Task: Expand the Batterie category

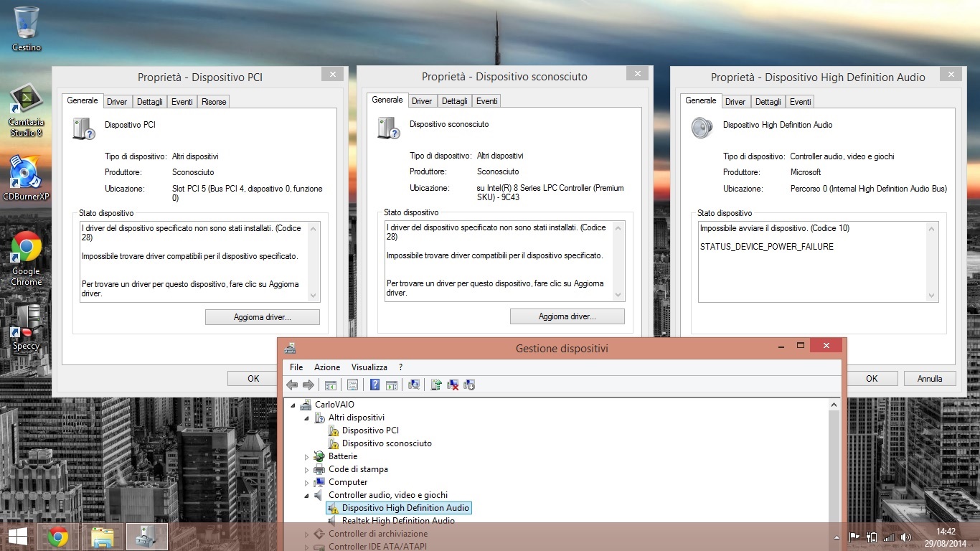Action: (x=306, y=456)
